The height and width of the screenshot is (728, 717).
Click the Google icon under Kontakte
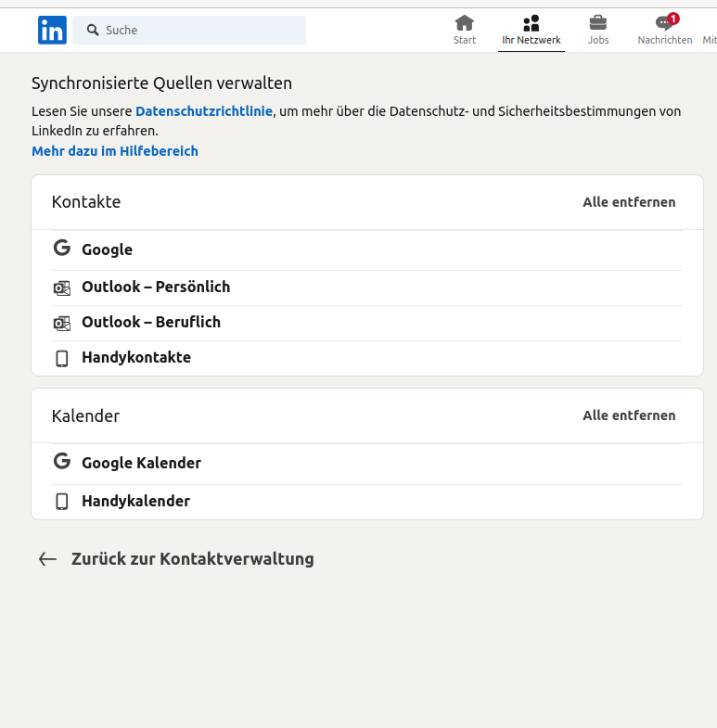(62, 249)
